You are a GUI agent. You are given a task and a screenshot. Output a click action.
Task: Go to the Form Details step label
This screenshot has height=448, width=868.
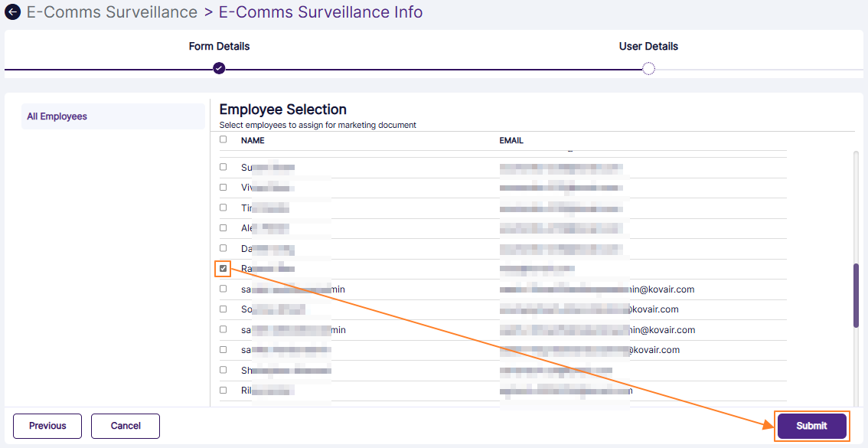coord(219,46)
